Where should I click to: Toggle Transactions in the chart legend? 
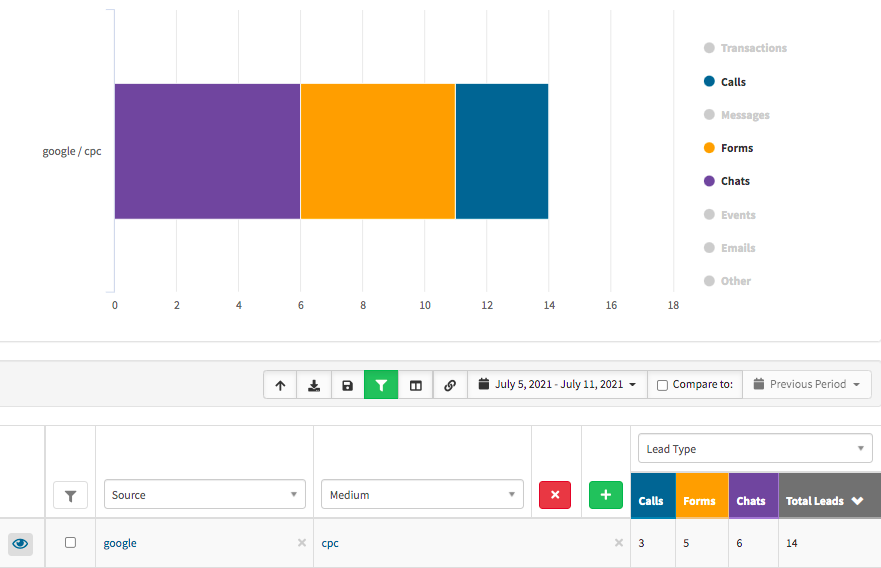[746, 48]
